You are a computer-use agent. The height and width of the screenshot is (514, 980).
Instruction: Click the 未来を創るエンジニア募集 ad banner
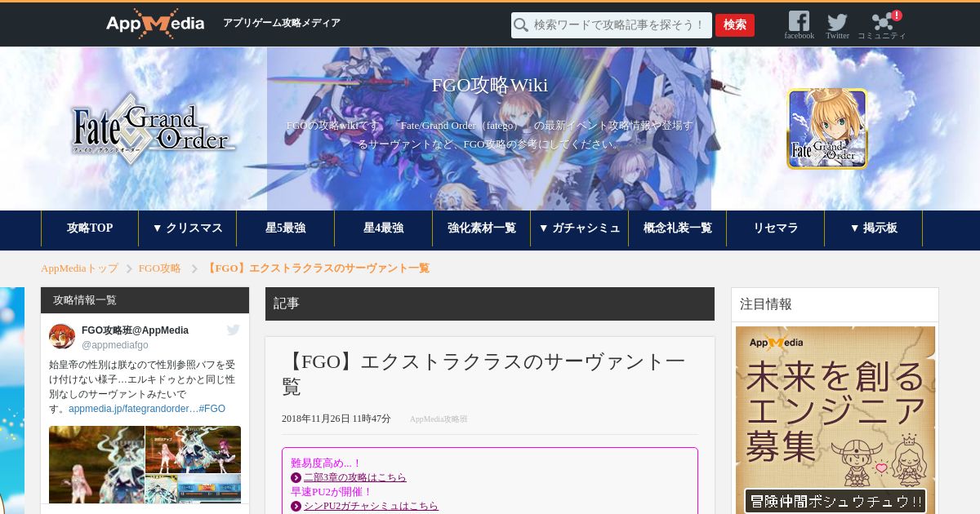(x=835, y=420)
